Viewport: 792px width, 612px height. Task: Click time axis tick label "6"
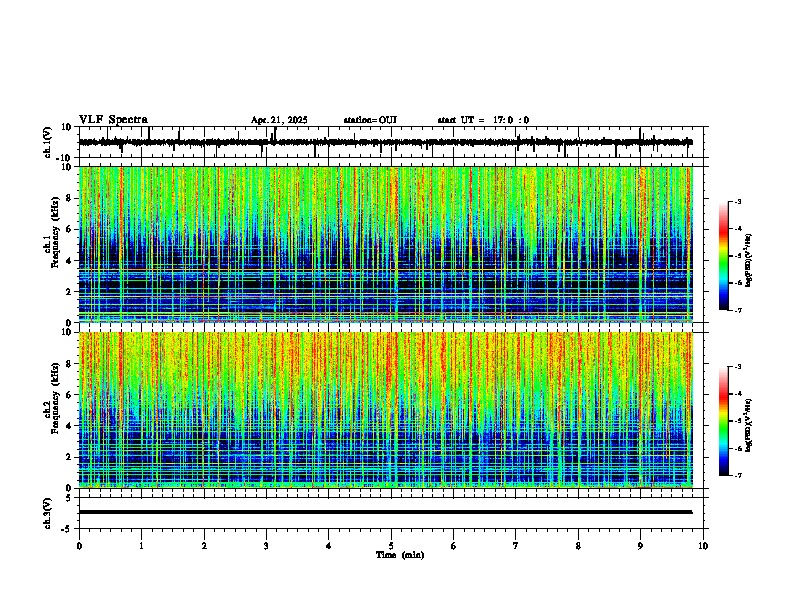coord(453,546)
